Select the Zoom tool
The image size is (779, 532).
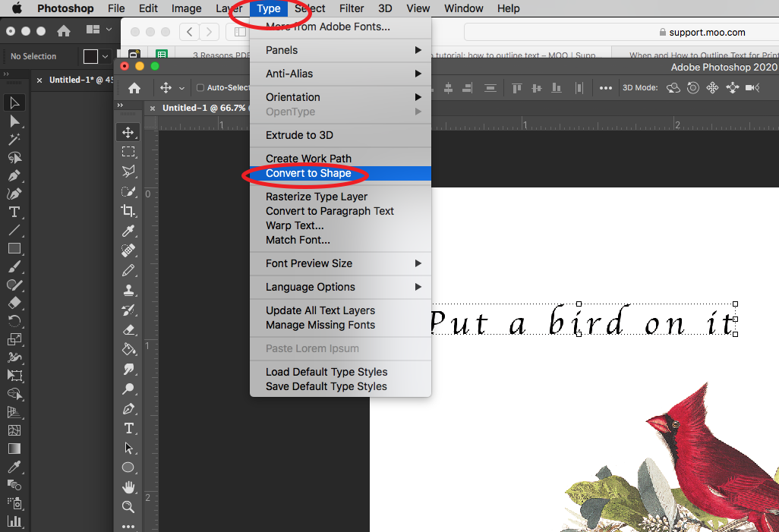128,506
